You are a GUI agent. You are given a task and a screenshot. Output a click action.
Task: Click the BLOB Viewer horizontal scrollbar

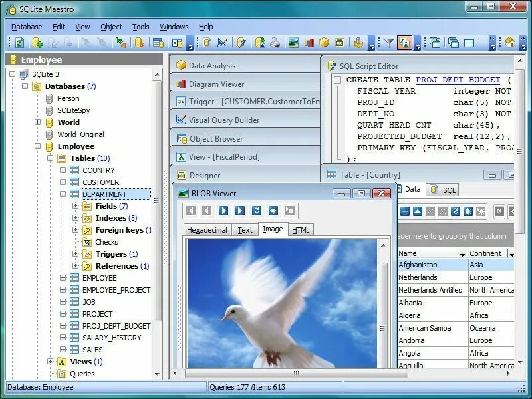pos(296,373)
